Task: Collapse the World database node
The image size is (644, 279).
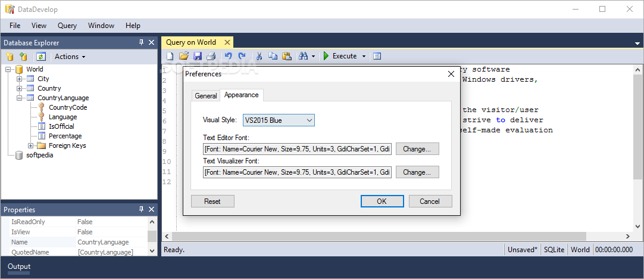Action: (8, 69)
